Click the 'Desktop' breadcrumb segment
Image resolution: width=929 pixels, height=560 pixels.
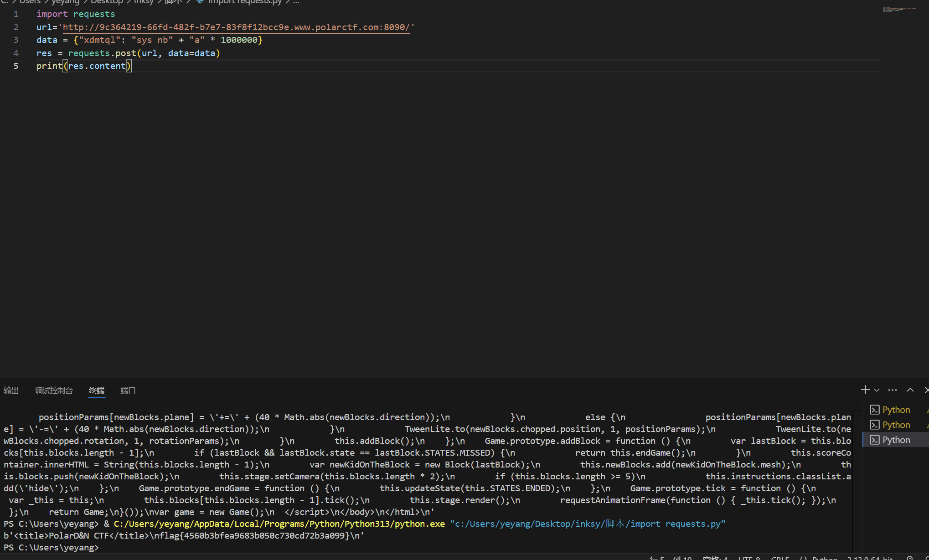click(107, 2)
